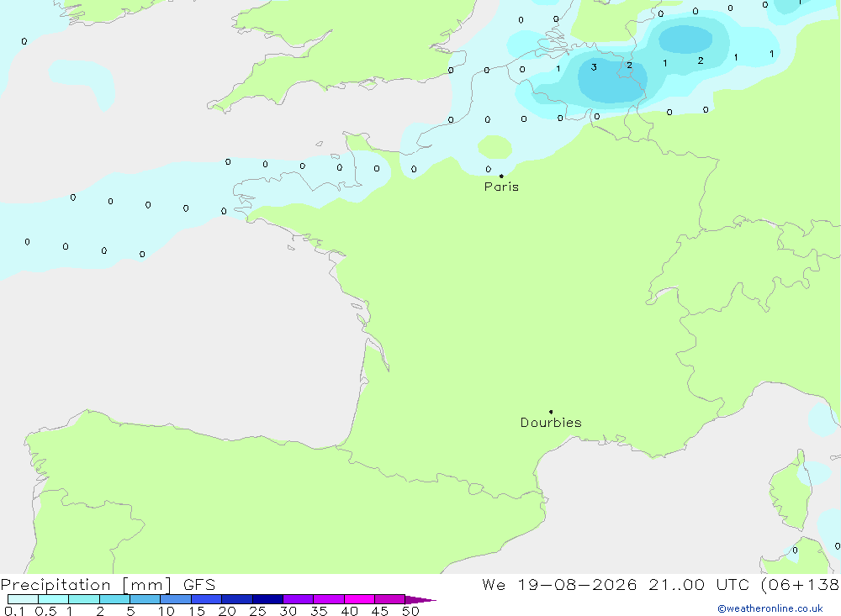Click the '(06+138' forecast run text

point(800,585)
